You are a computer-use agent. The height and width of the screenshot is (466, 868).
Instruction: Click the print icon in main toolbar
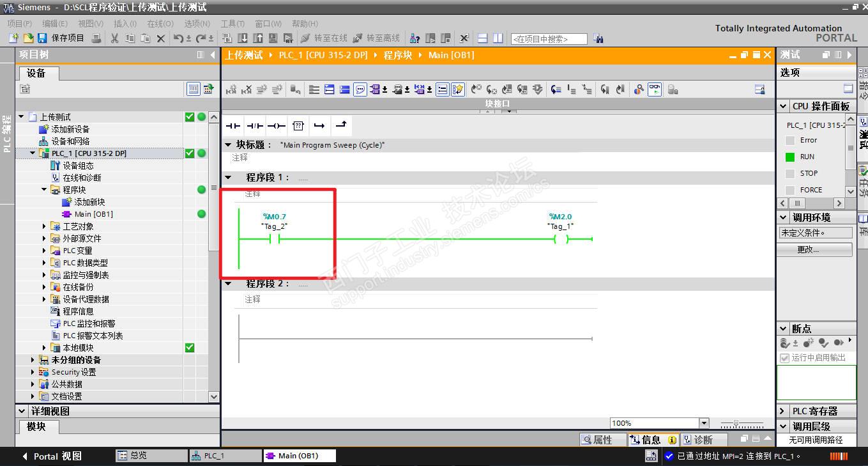click(x=96, y=38)
